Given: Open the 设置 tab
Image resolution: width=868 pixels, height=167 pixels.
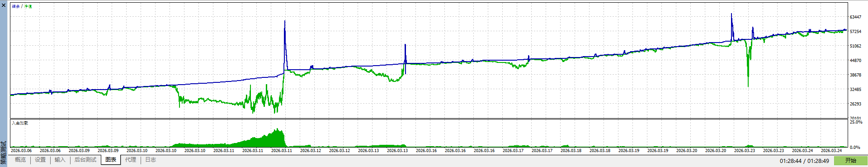Looking at the screenshot, I should pos(40,160).
